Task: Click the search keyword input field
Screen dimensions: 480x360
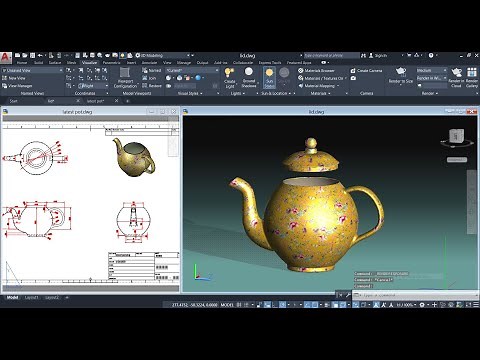Action: (x=331, y=55)
